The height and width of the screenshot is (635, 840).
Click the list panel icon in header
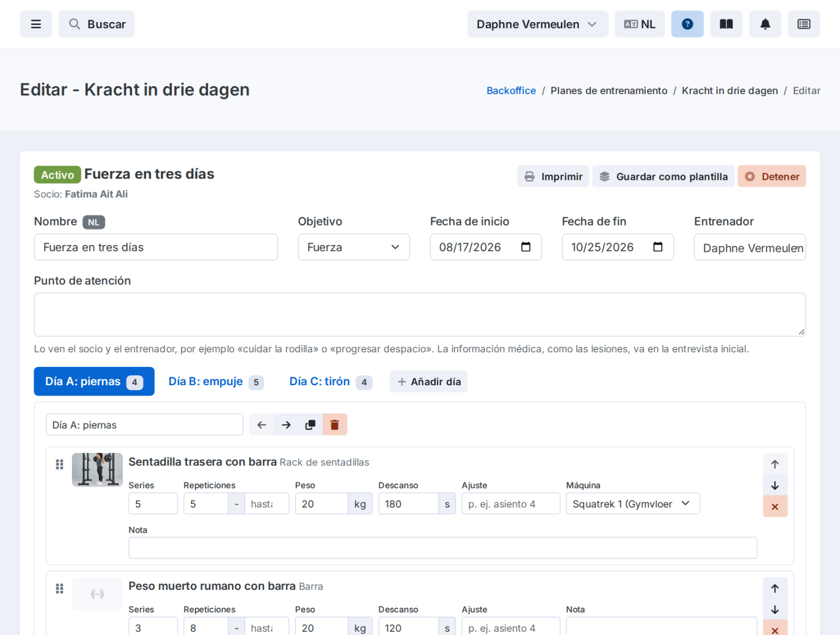click(804, 24)
